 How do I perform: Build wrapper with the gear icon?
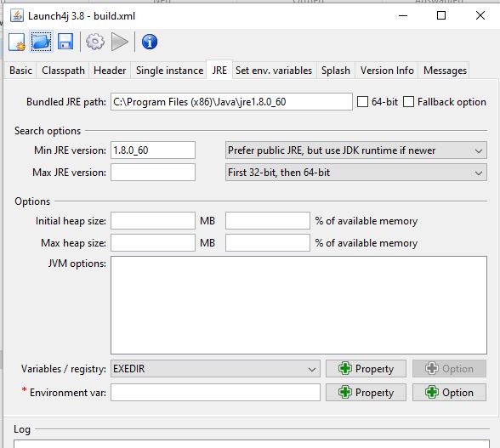(95, 42)
